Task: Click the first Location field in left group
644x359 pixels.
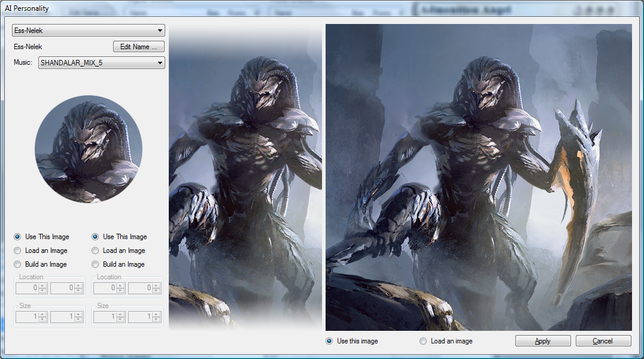Action: 28,288
